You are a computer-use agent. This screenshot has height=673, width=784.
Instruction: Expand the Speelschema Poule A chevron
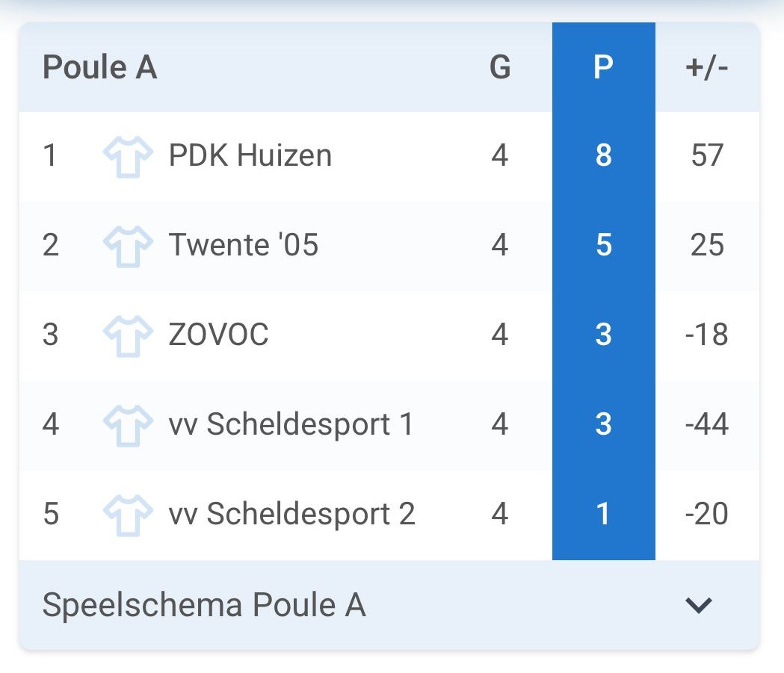point(699,605)
